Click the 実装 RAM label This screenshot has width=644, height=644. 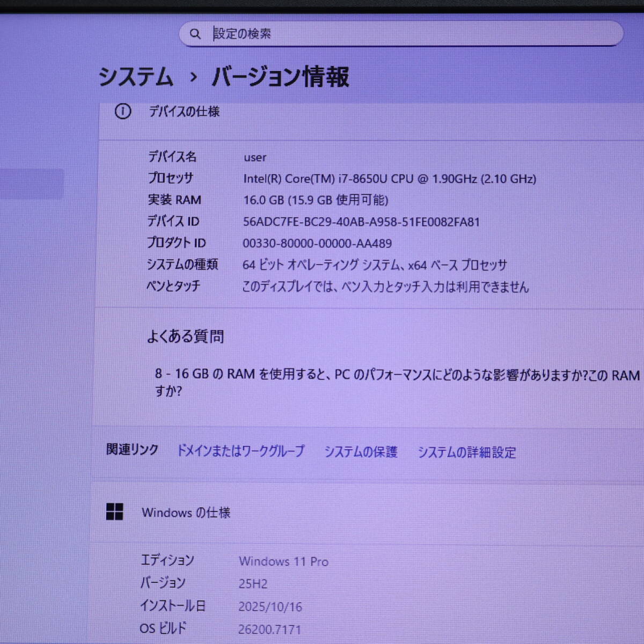point(174,200)
